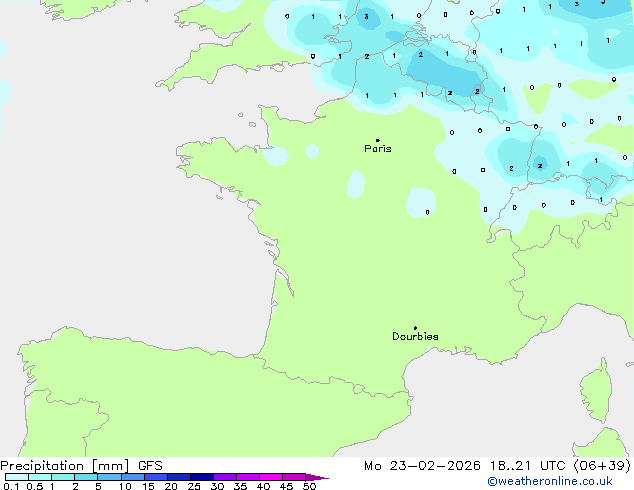Viewport: 634px width, 490px height.
Task: Pick the 0.1–0.5 mm legend color swatch
Action: coord(17,477)
